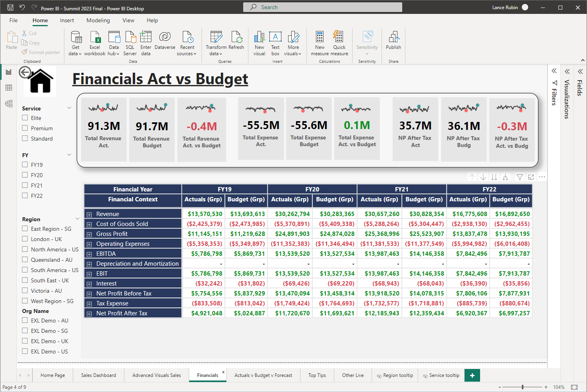
Task: Connect to SQL Server
Action: pyautogui.click(x=130, y=44)
